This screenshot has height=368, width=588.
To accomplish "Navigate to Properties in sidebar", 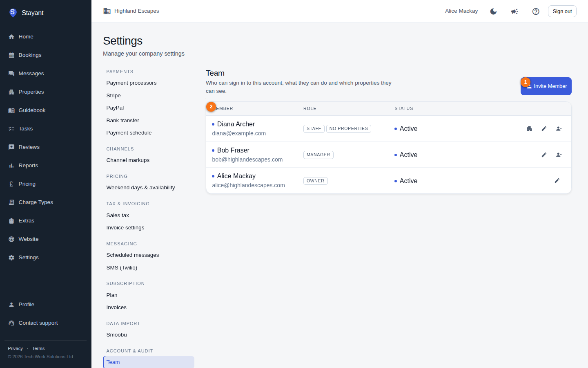I will click(x=46, y=92).
